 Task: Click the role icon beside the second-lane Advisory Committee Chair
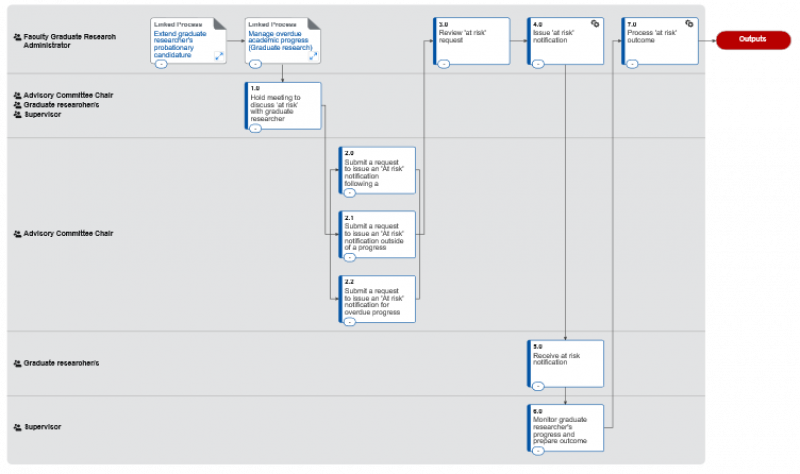click(x=17, y=95)
